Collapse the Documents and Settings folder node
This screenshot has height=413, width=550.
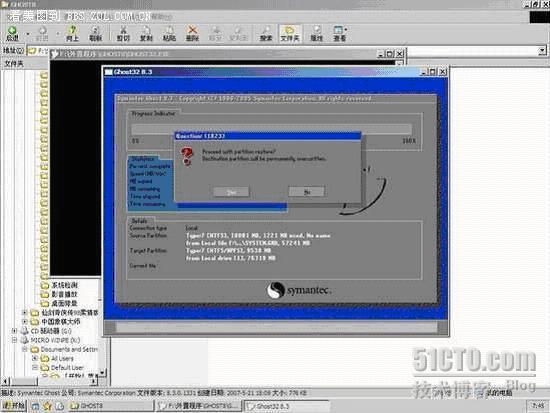[x=24, y=349]
